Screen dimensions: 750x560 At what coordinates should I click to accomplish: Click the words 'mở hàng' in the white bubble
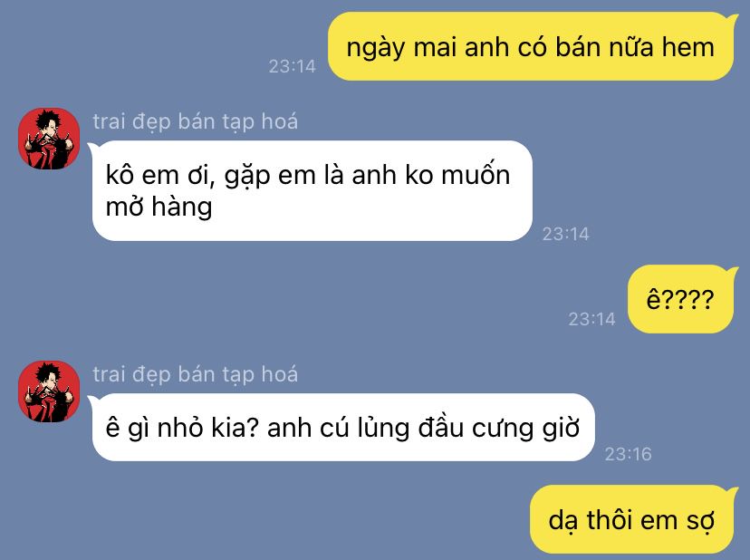coord(159,208)
